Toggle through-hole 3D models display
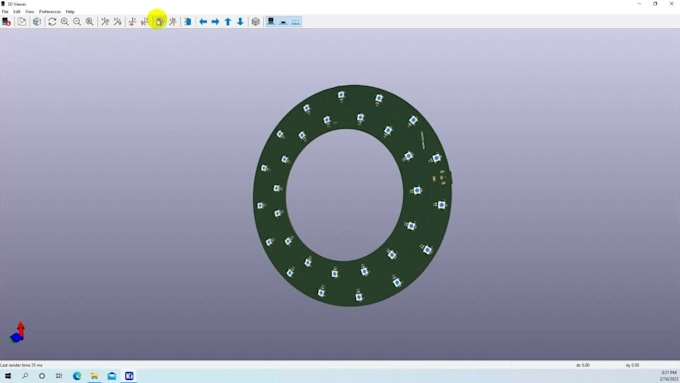Image resolution: width=680 pixels, height=383 pixels. click(x=271, y=22)
